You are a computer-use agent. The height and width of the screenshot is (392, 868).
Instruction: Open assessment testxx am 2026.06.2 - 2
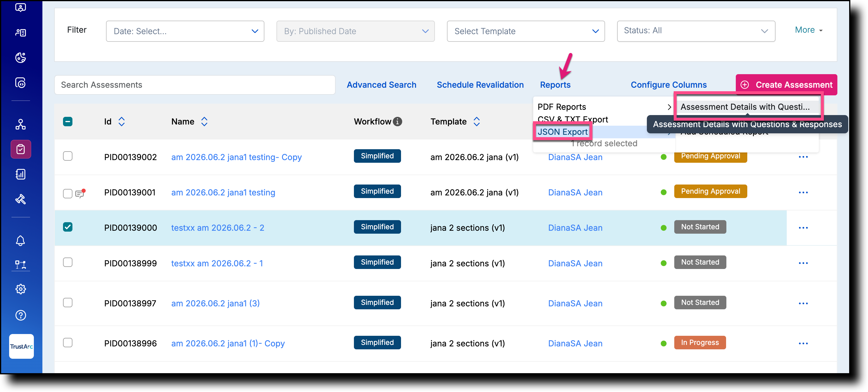pos(218,228)
